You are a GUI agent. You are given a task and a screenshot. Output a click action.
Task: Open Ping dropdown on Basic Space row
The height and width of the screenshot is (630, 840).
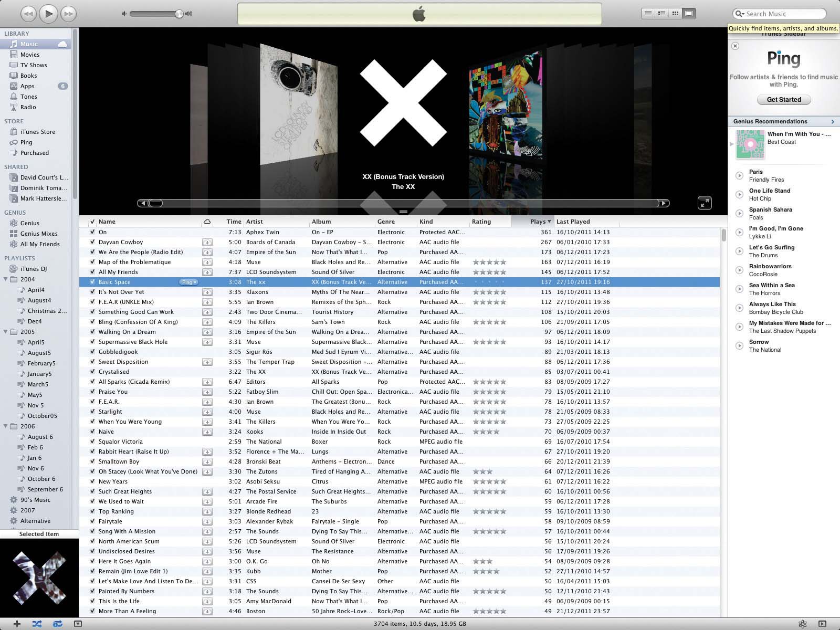[x=188, y=282]
